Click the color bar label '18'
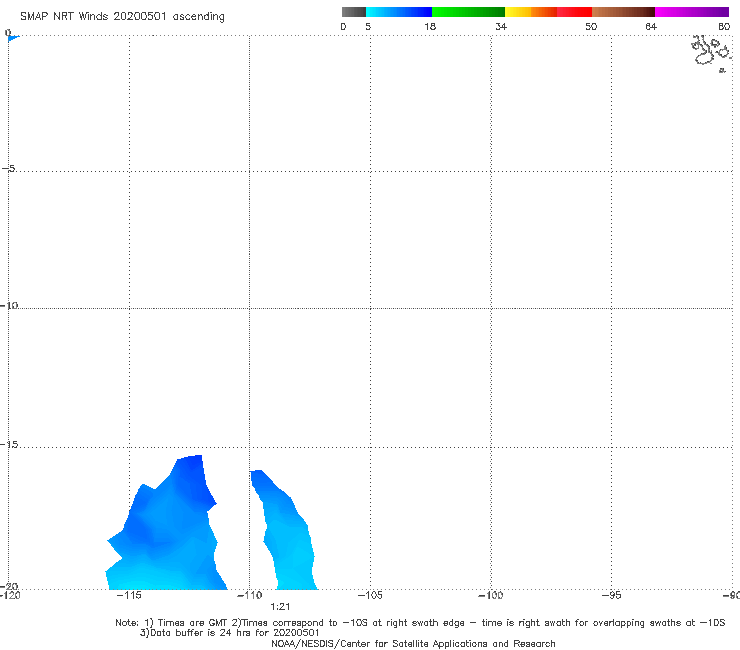Image resolution: width=740 pixels, height=650 pixels. (430, 26)
